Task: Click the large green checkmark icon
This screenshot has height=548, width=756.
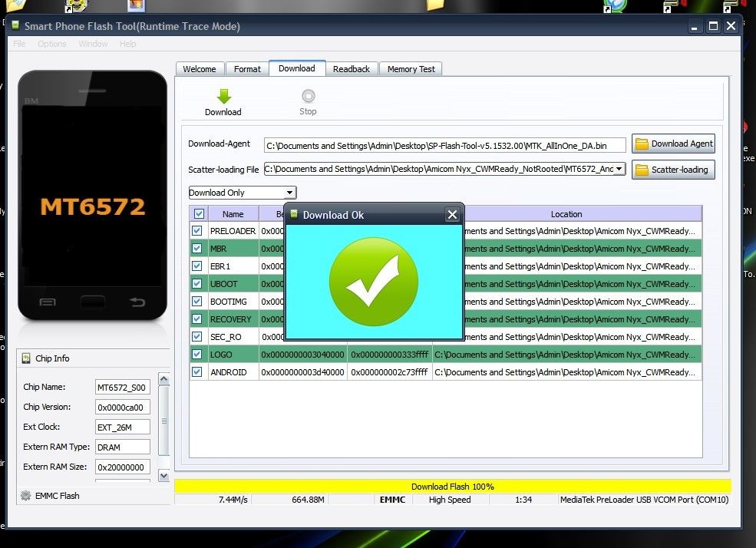Action: click(373, 282)
